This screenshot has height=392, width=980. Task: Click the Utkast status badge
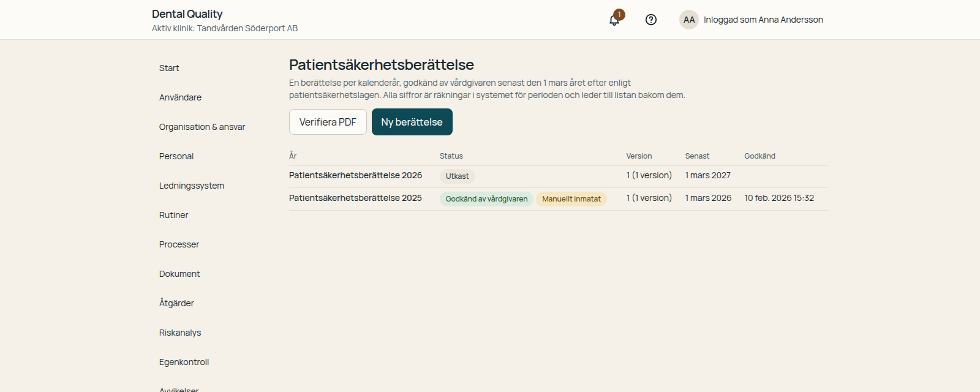pos(457,176)
